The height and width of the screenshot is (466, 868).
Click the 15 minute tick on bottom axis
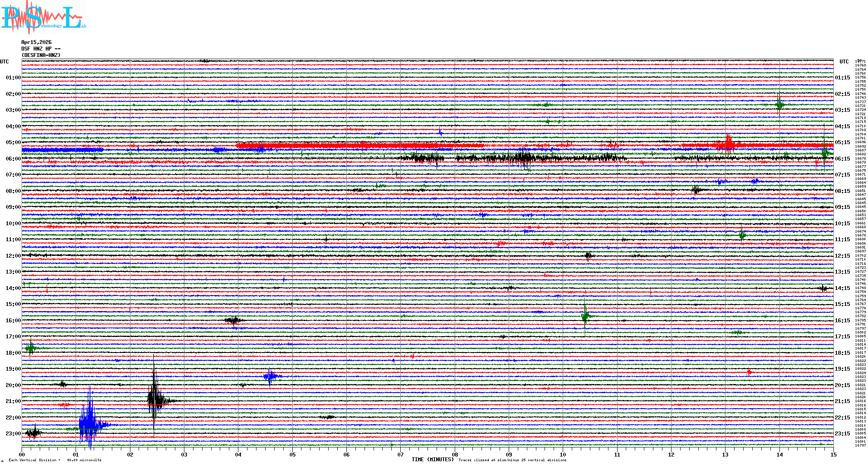tap(833, 455)
